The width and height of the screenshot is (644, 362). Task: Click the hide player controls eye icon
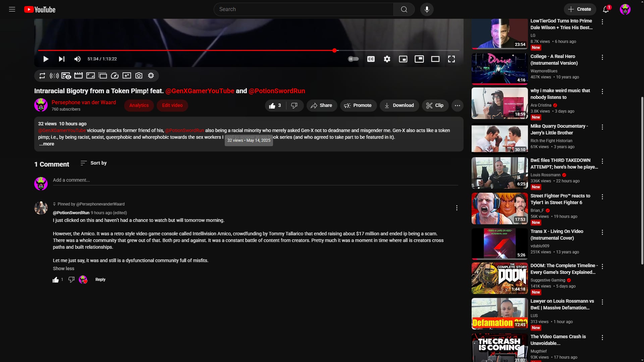click(x=66, y=76)
